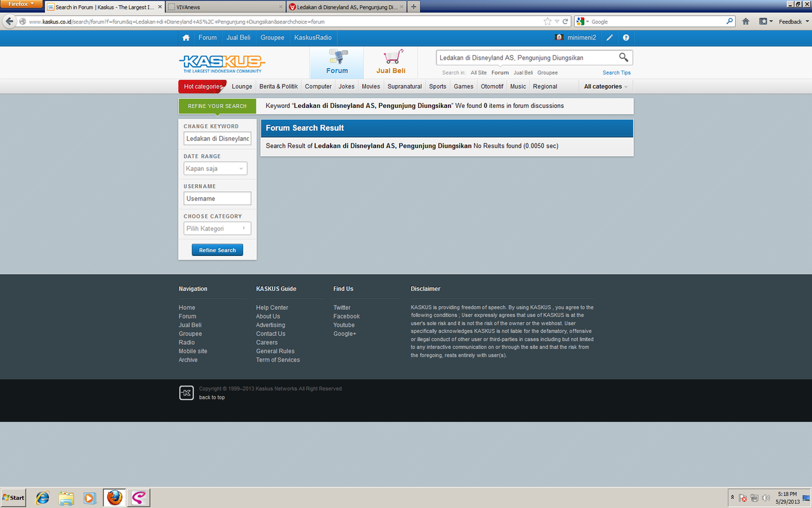Click the Firefox taskbar icon
Viewport: 812px width, 508px height.
click(114, 498)
